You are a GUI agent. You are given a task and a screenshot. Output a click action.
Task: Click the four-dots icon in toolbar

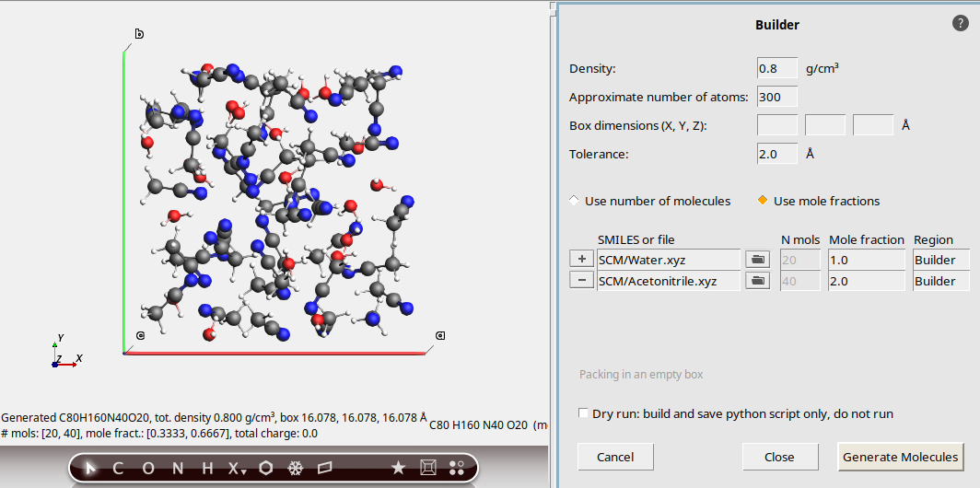click(457, 468)
